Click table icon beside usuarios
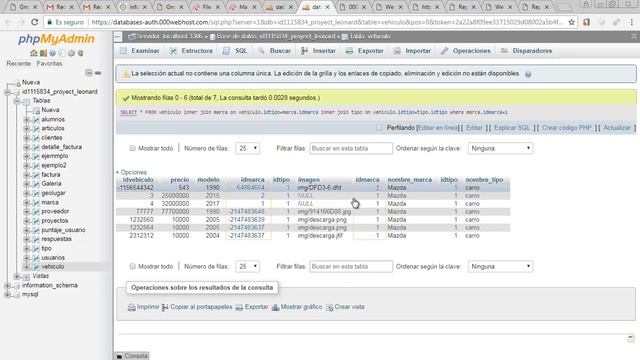 (36, 258)
